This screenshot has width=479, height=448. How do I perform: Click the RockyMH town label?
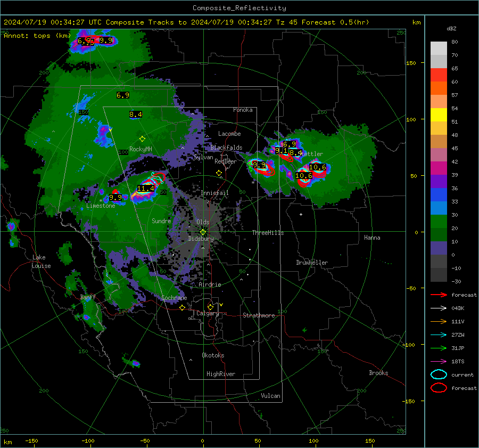(x=141, y=149)
